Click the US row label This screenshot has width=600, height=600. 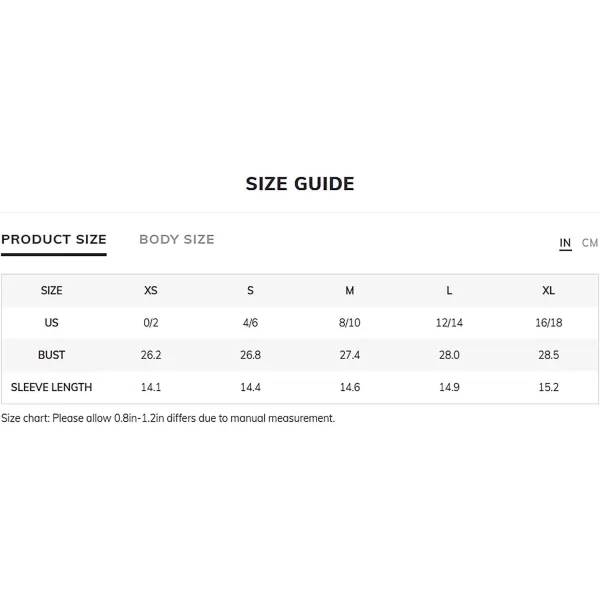(52, 323)
